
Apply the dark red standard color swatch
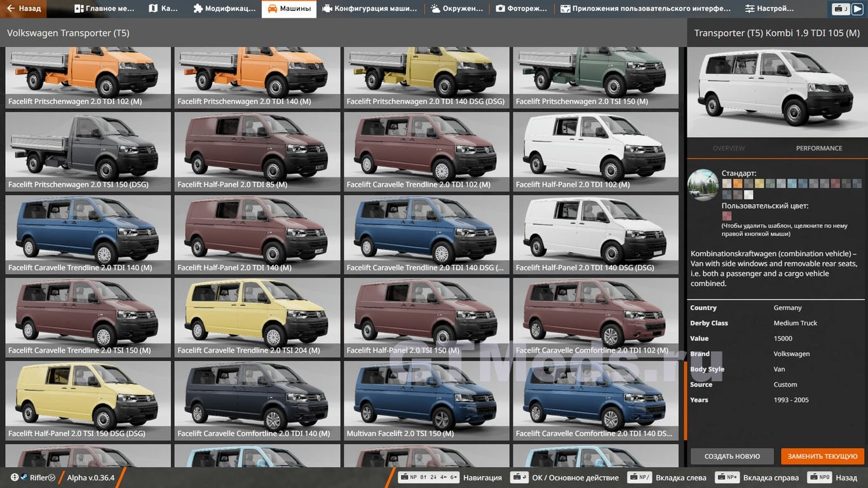836,184
